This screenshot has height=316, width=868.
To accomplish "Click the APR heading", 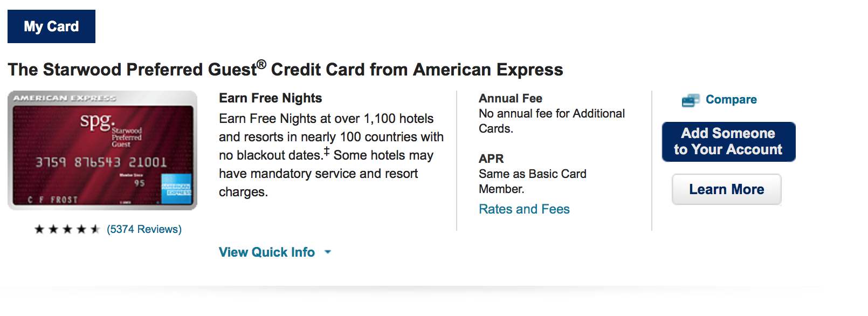I will (491, 159).
